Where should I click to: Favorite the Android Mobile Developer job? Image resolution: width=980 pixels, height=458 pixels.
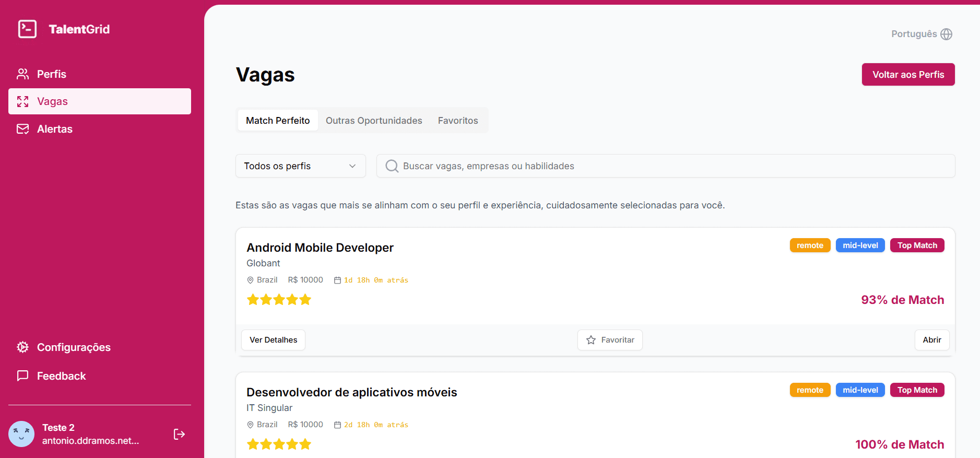click(609, 340)
